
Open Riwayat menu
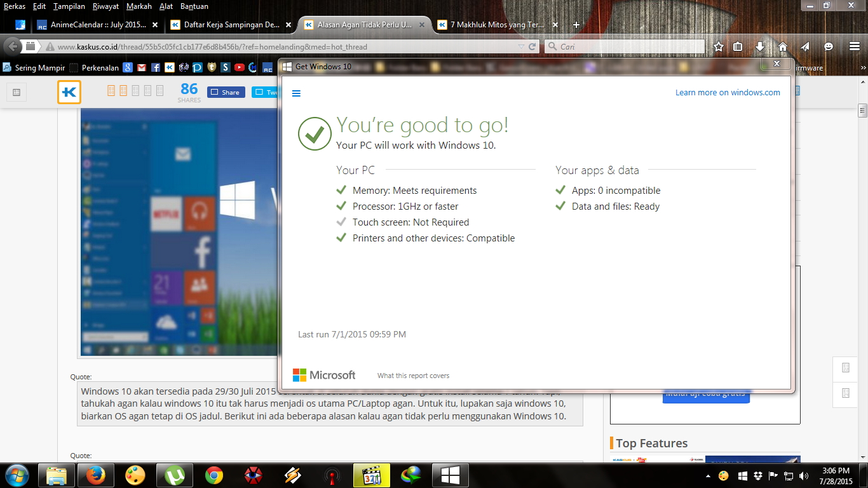coord(106,6)
